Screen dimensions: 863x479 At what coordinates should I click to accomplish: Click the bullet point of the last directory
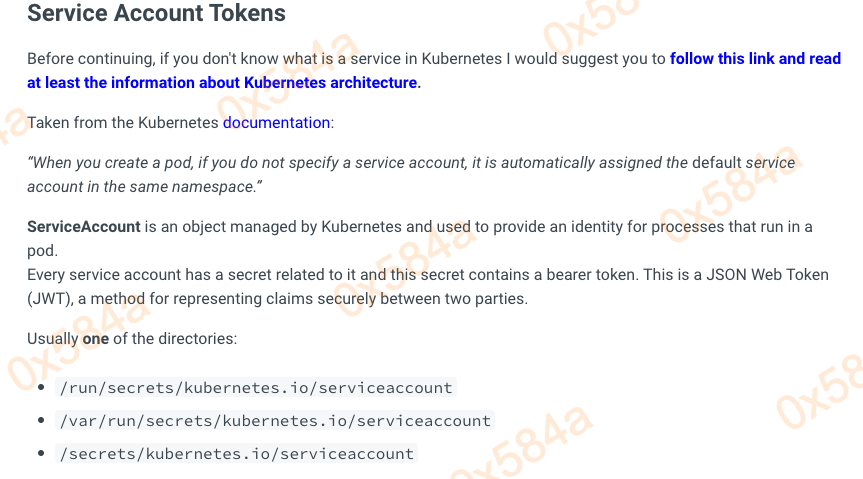point(41,454)
